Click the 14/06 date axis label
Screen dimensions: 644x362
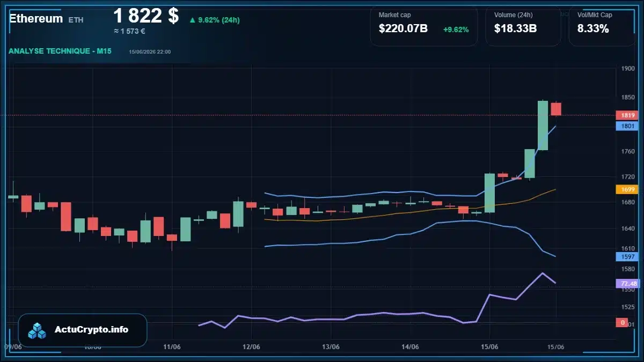point(411,347)
